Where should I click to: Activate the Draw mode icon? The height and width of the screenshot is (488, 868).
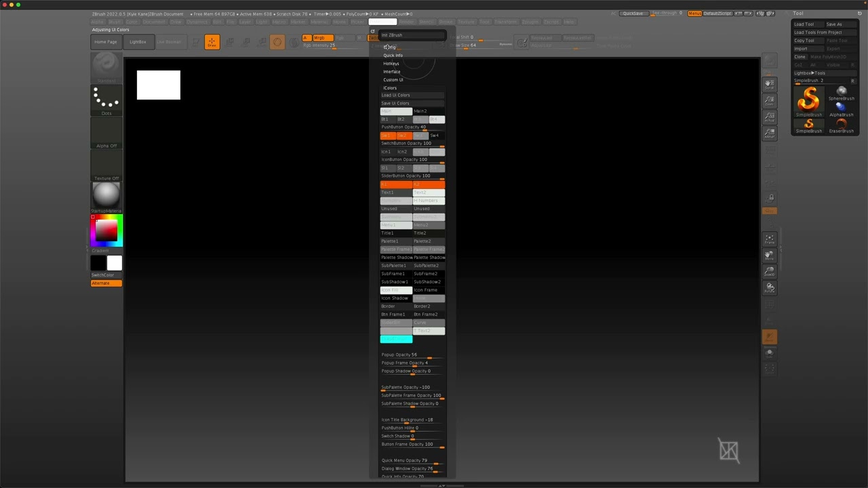212,42
